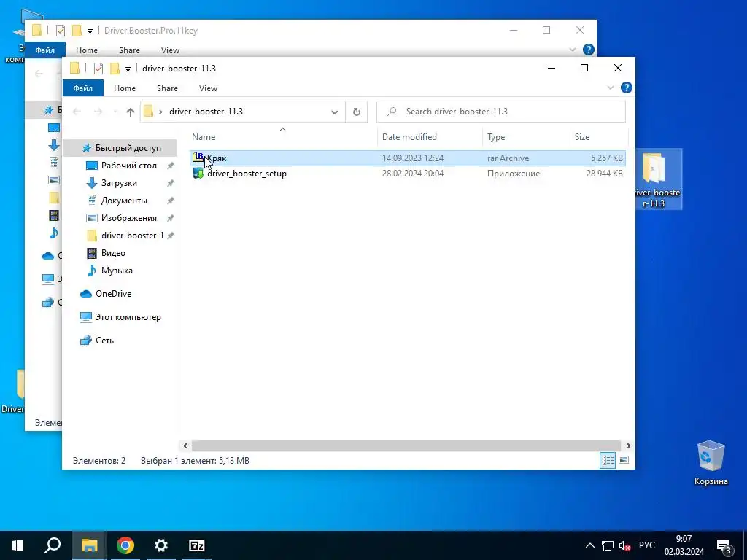Open the muted volume tray icon
747x560 pixels.
coord(624,545)
